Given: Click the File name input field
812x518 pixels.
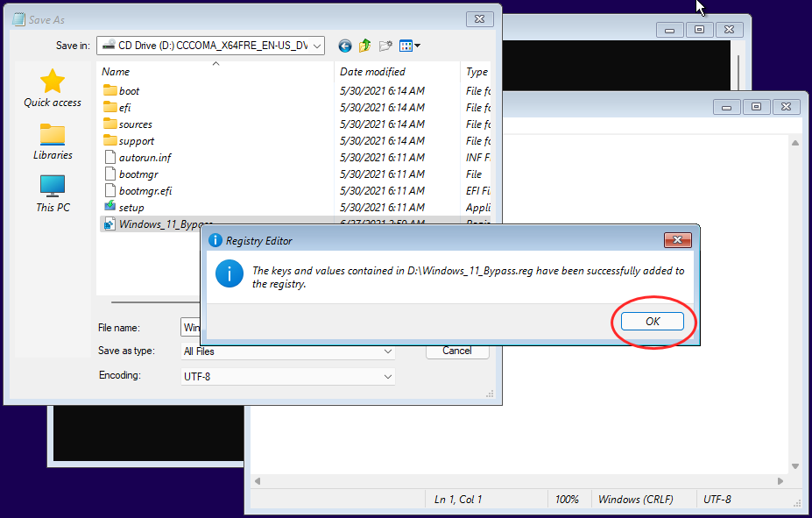Looking at the screenshot, I should 191,328.
